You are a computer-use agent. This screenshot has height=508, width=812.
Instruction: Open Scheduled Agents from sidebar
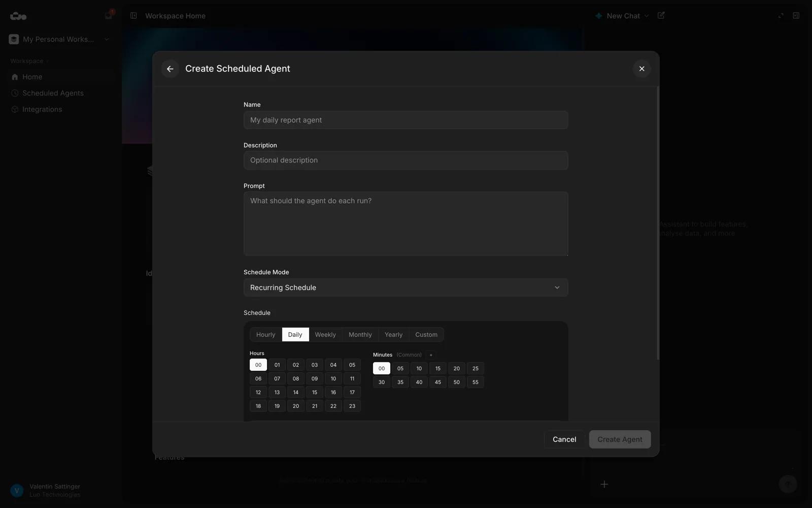click(x=53, y=93)
